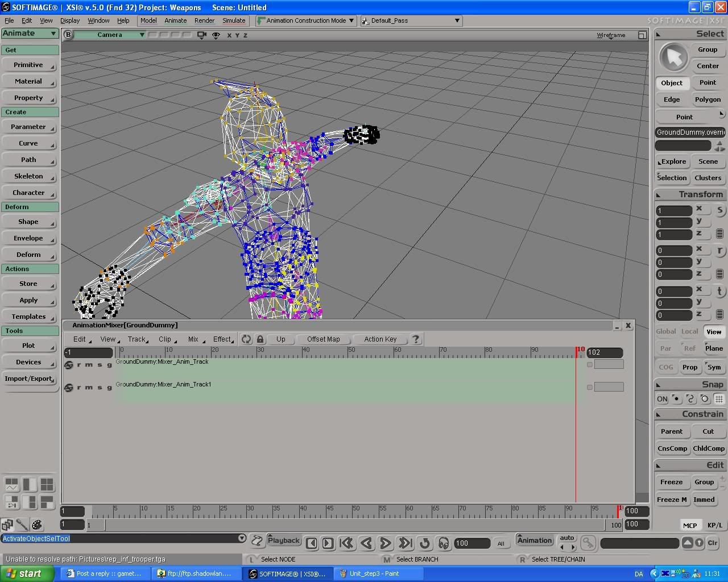728x582 pixels.
Task: Click the mixer lock icon
Action: [x=260, y=339]
